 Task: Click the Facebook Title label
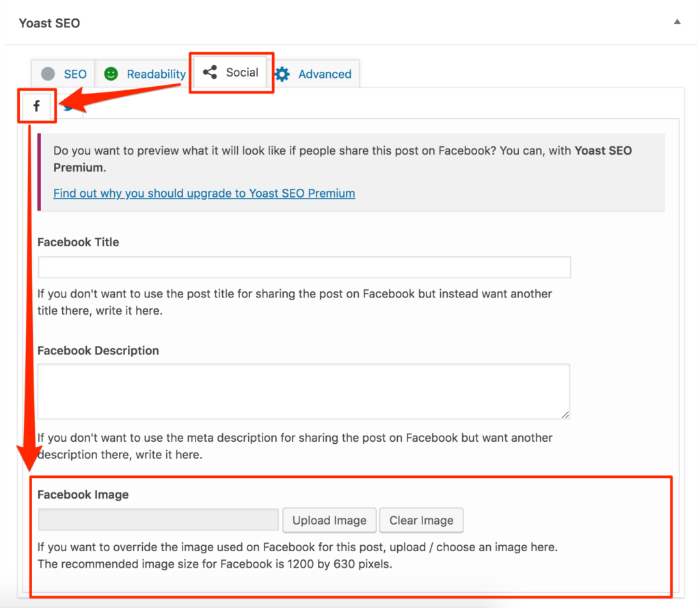[x=78, y=242]
